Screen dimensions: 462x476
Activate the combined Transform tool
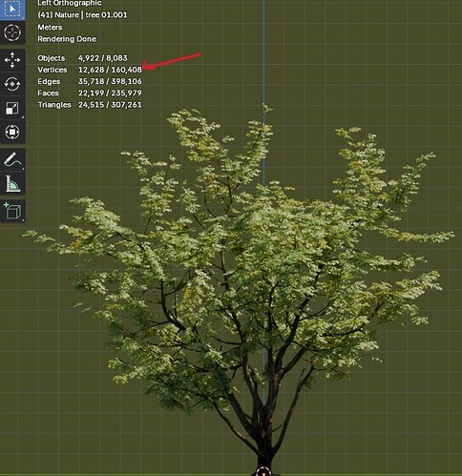point(12,132)
